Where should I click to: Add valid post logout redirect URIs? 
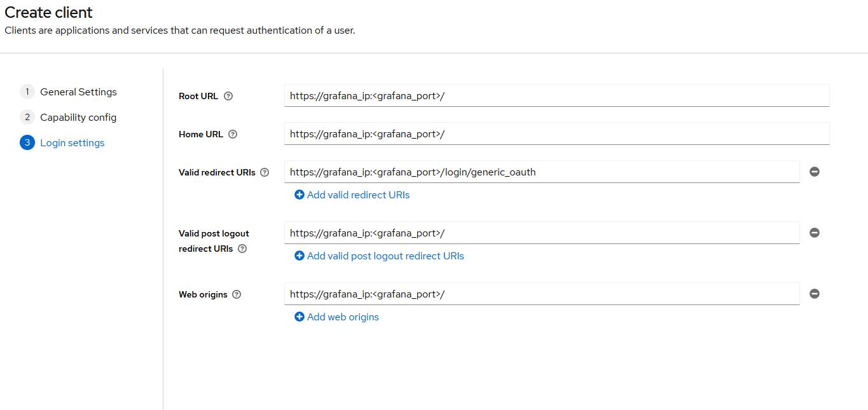(x=385, y=256)
